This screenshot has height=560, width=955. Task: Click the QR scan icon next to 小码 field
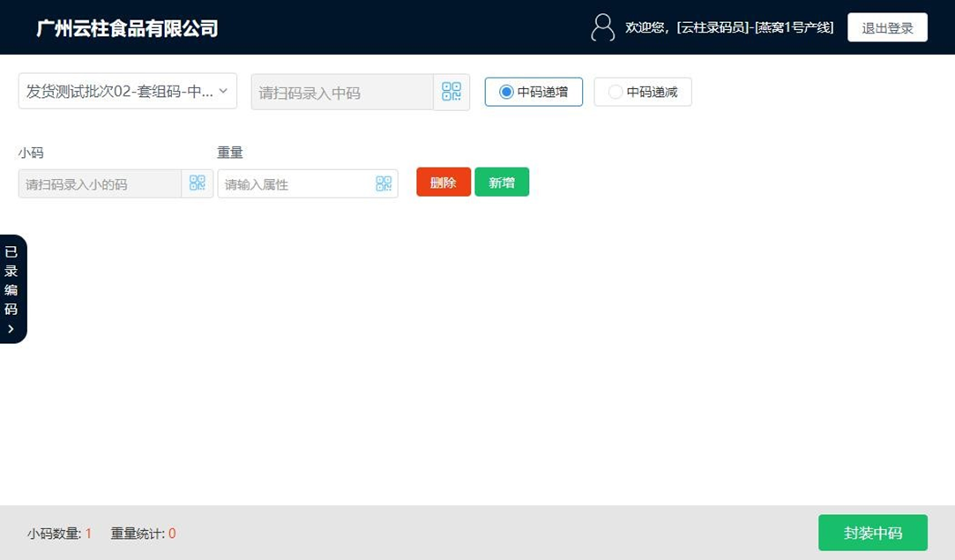tap(198, 183)
